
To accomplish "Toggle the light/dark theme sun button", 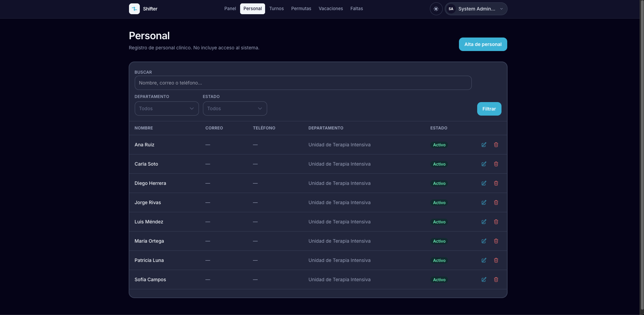I will [436, 9].
